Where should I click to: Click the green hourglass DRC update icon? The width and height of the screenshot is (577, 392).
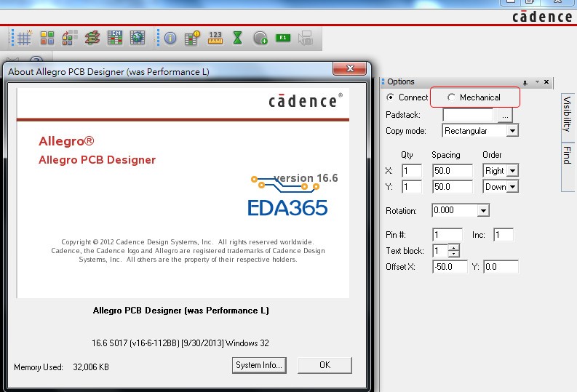238,38
